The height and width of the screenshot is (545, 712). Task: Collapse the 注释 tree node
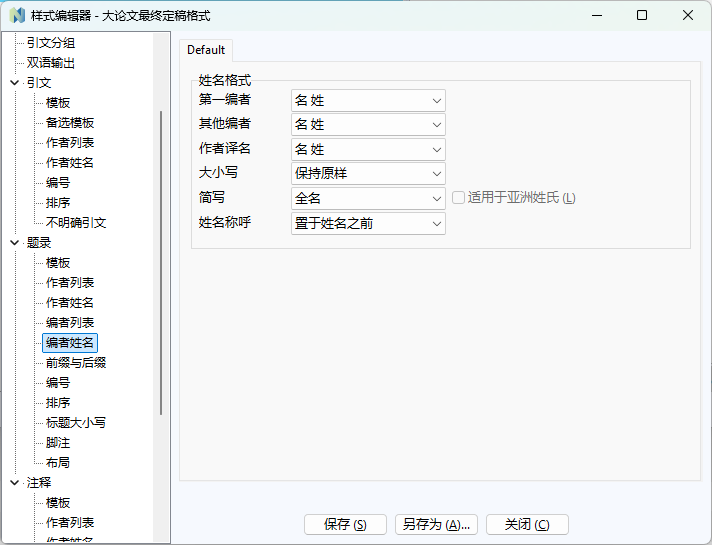(x=15, y=482)
